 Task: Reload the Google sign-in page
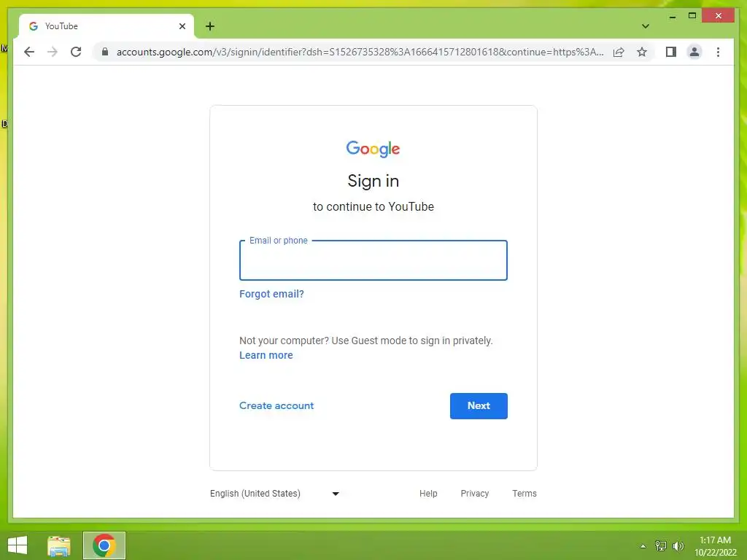click(x=76, y=52)
